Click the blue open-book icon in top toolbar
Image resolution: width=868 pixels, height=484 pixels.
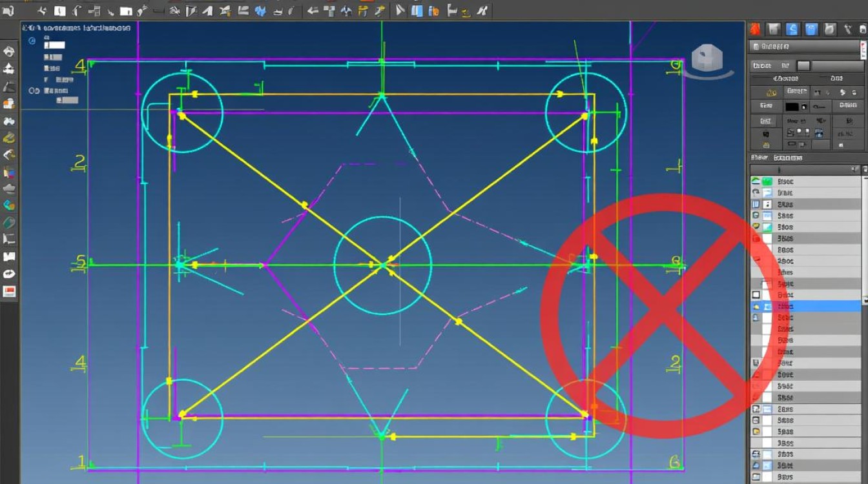417,10
